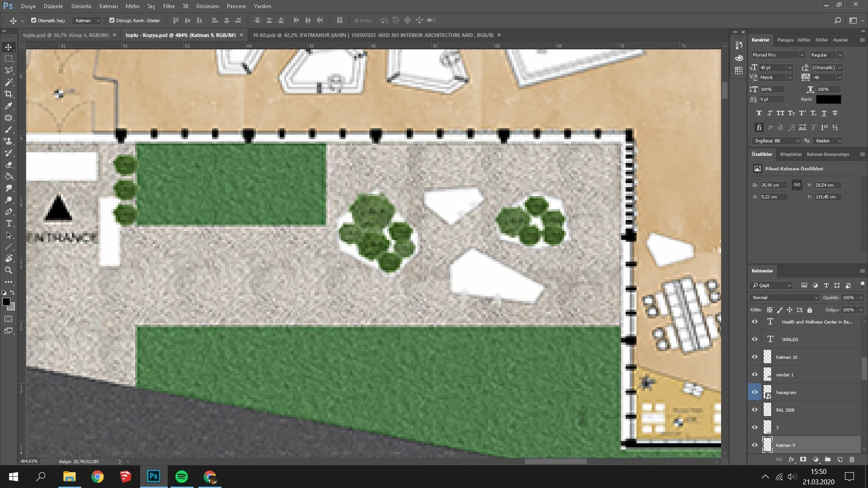This screenshot has width=868, height=488.
Task: Click the delete layer trash icon
Action: click(x=852, y=460)
